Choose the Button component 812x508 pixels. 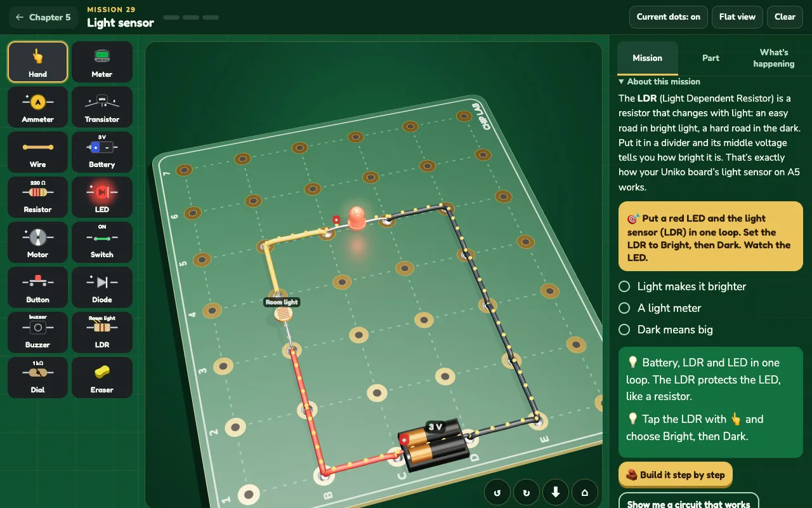tap(37, 288)
